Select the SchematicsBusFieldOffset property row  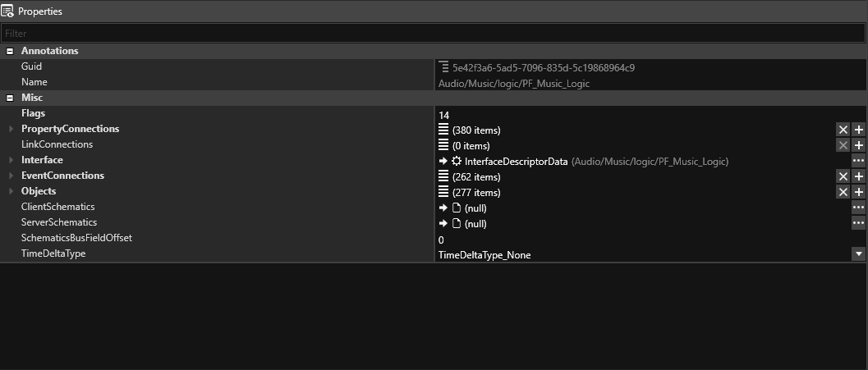76,239
